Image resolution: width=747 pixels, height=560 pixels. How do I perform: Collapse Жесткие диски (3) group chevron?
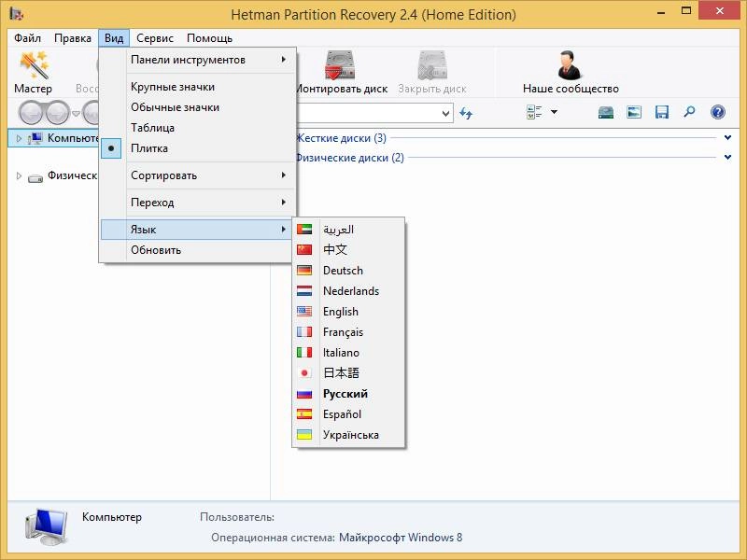point(727,137)
